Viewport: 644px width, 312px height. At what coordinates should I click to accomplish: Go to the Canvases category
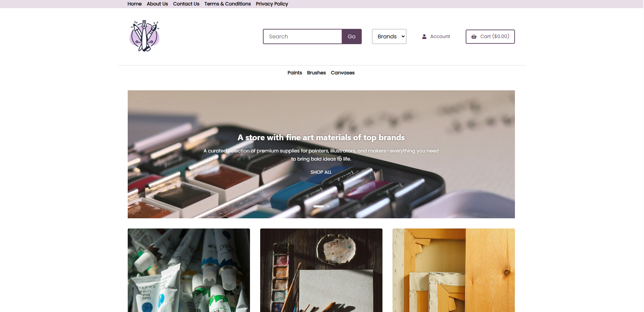343,73
